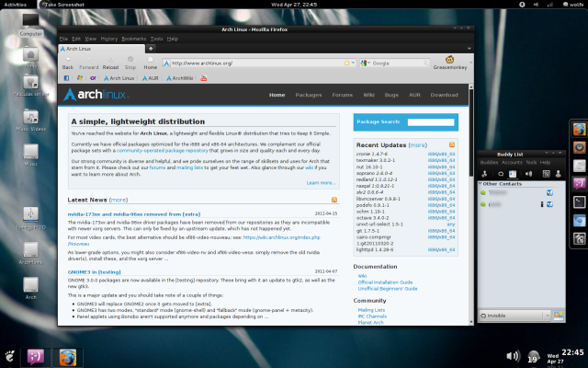This screenshot has height=368, width=588.
Task: Toggle sound speaker icon in Buddy List
Action: (528, 174)
